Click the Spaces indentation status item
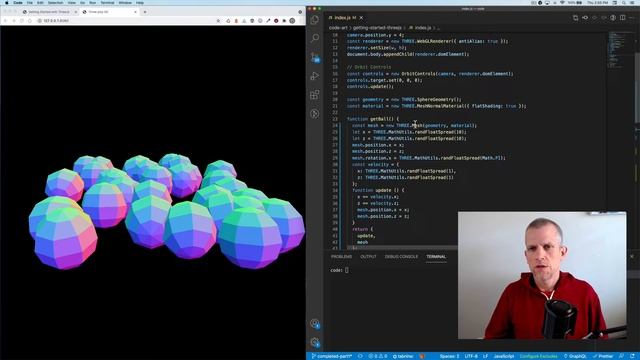 (x=449, y=356)
